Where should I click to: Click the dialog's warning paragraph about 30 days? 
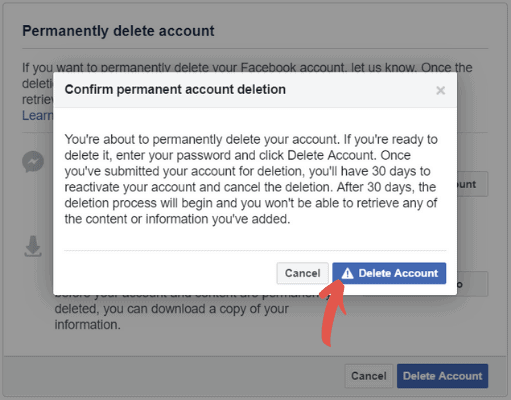[251, 179]
